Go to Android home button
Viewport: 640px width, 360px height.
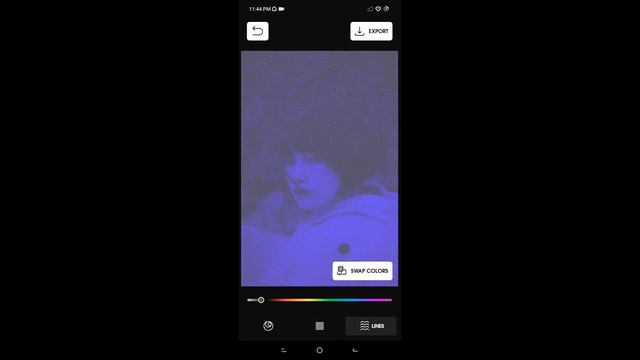pos(320,350)
